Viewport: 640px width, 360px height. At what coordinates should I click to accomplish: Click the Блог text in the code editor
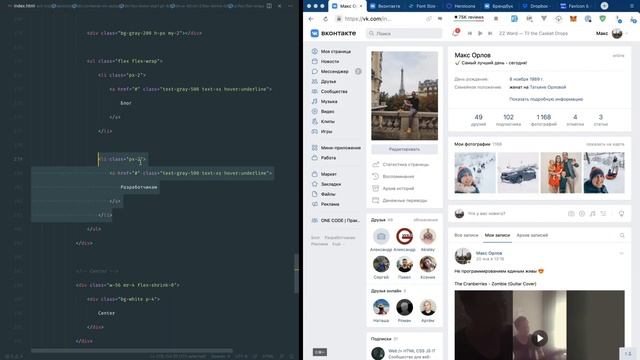[126, 103]
